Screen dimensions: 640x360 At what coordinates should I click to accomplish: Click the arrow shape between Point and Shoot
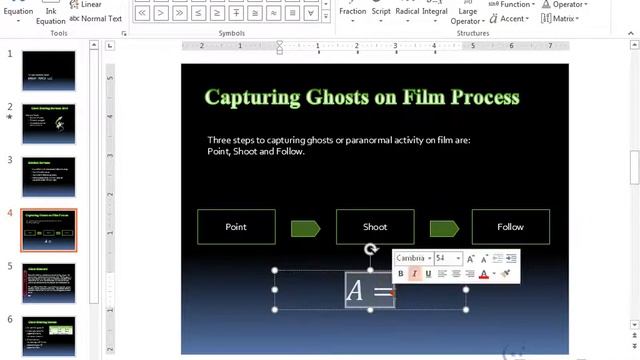click(305, 229)
